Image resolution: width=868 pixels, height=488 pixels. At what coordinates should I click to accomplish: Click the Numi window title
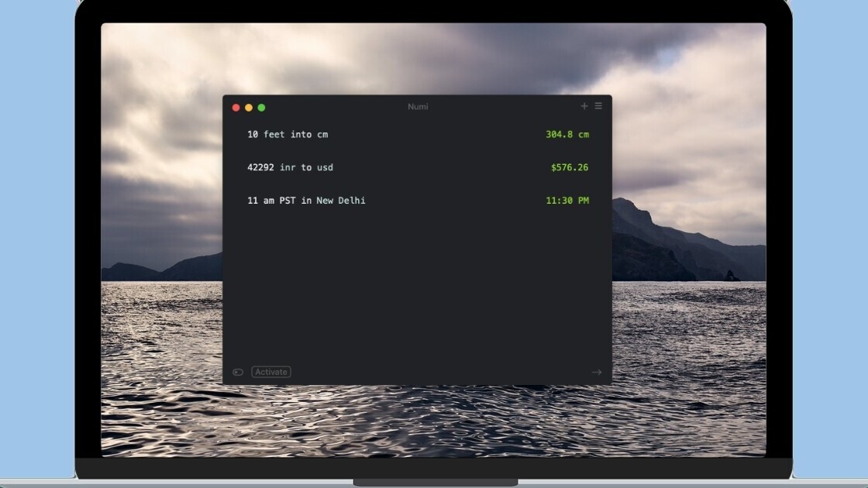(x=418, y=107)
